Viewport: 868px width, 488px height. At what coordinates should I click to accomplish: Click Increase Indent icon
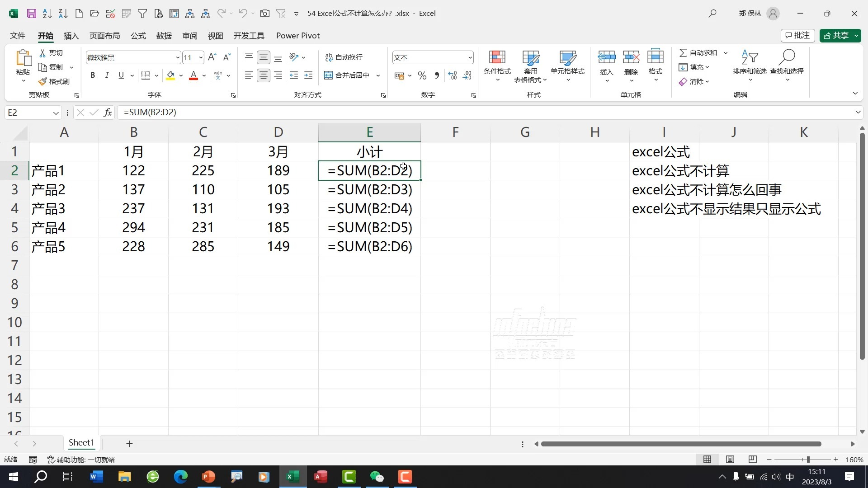point(308,75)
